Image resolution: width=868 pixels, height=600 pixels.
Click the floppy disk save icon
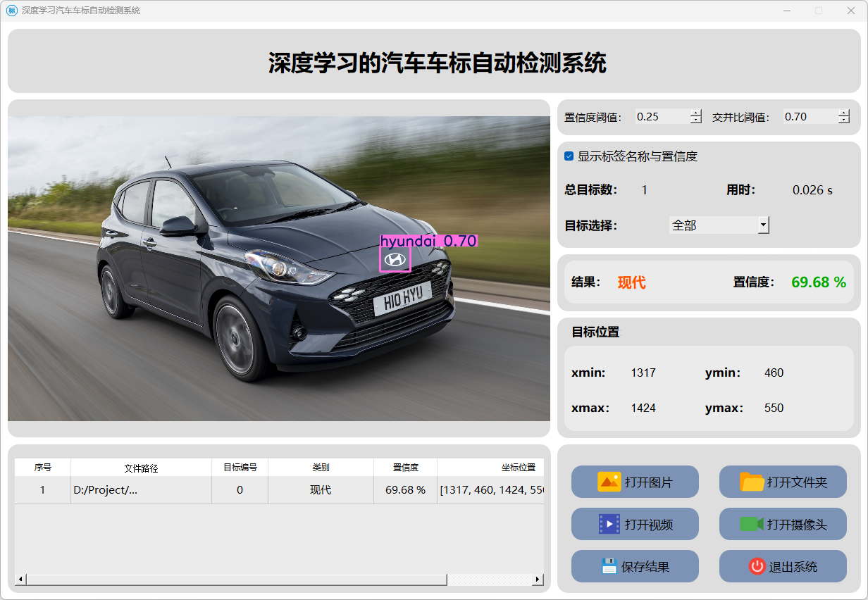(609, 566)
